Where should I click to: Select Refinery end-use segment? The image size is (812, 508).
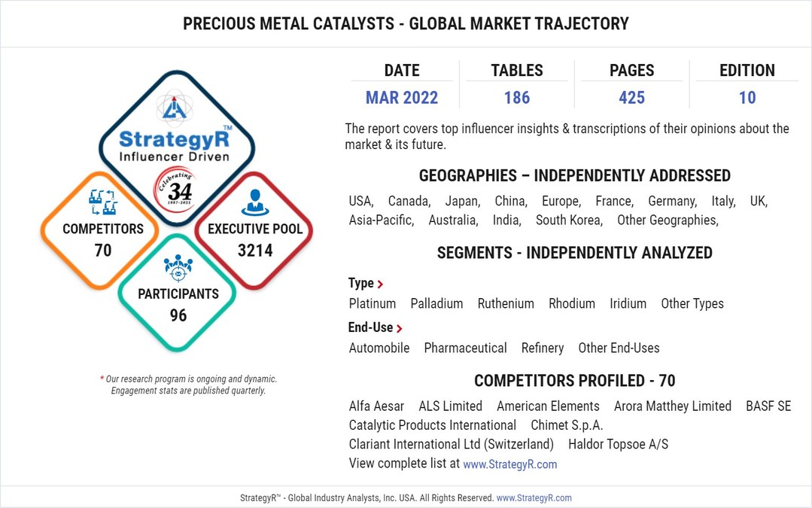(x=543, y=348)
